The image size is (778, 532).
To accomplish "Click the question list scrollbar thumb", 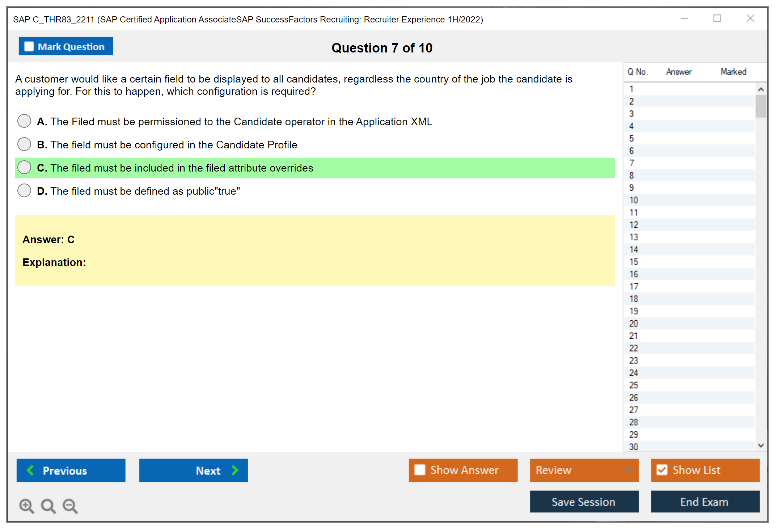I will (x=761, y=106).
